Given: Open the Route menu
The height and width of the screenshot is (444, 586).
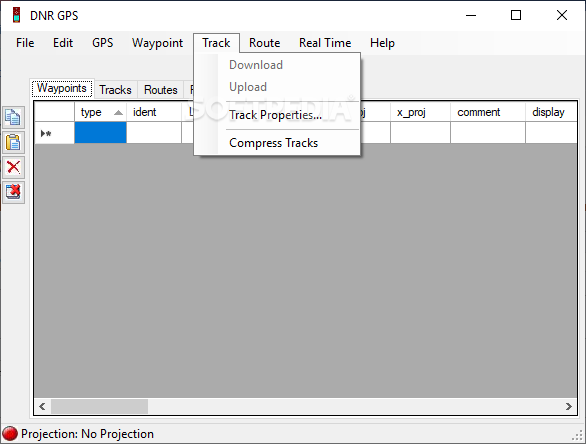Looking at the screenshot, I should click(x=265, y=43).
